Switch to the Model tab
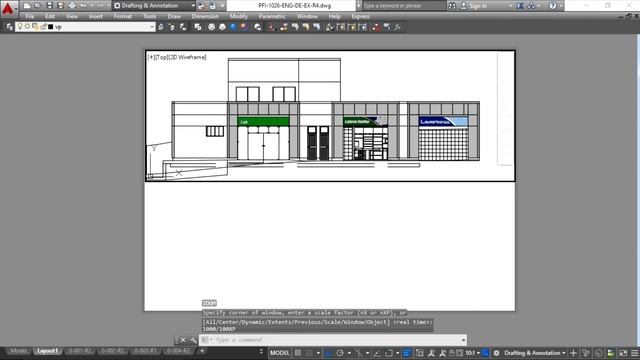The height and width of the screenshot is (360, 640). (18, 351)
